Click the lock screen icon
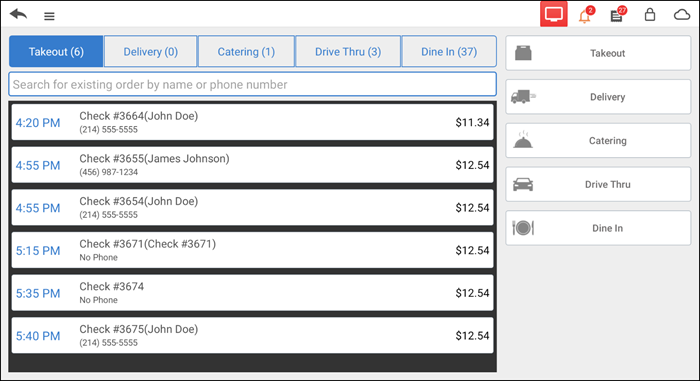 (650, 15)
